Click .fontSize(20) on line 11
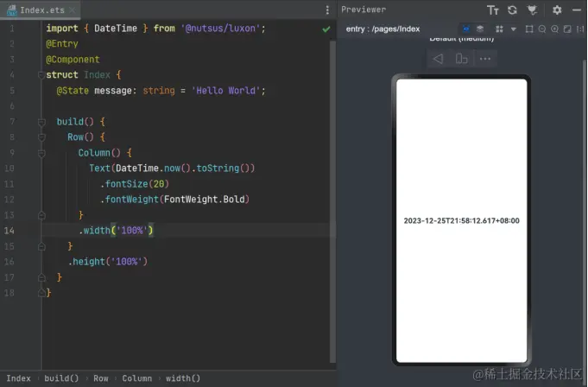 coord(134,184)
